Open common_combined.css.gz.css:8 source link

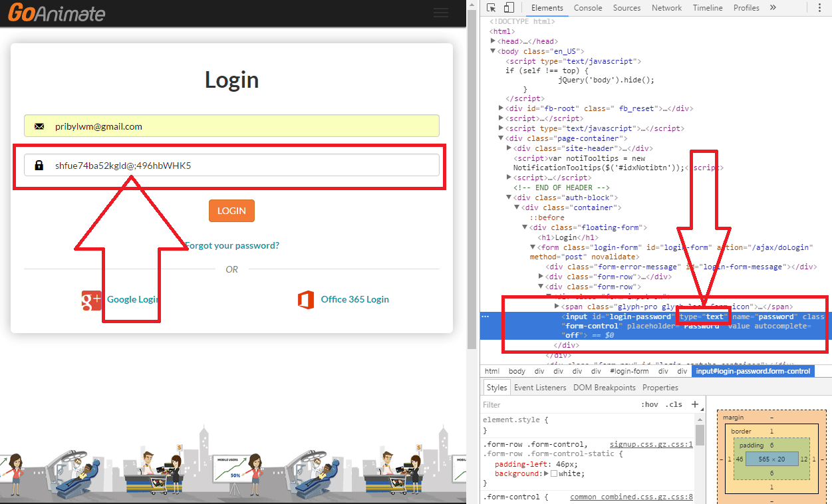(x=632, y=497)
